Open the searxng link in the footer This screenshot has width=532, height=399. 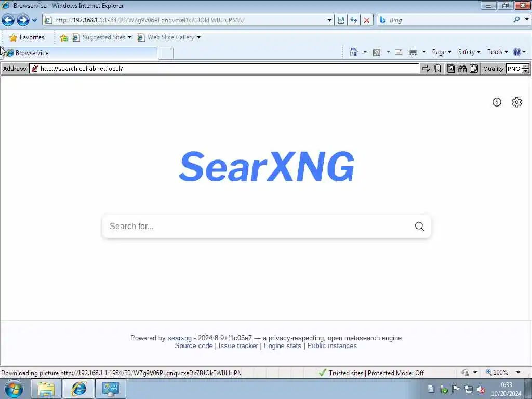click(x=179, y=338)
